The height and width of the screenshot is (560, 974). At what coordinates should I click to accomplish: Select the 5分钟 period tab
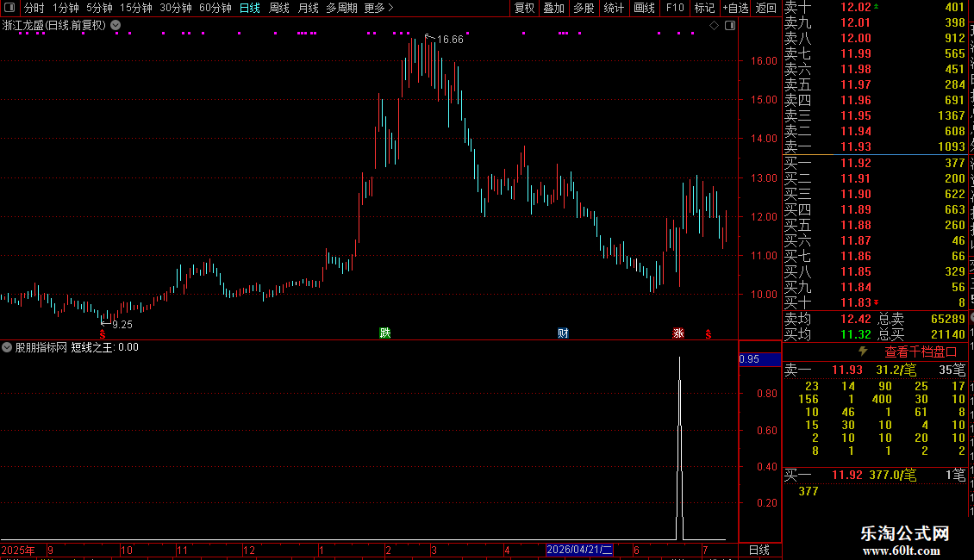tap(99, 8)
